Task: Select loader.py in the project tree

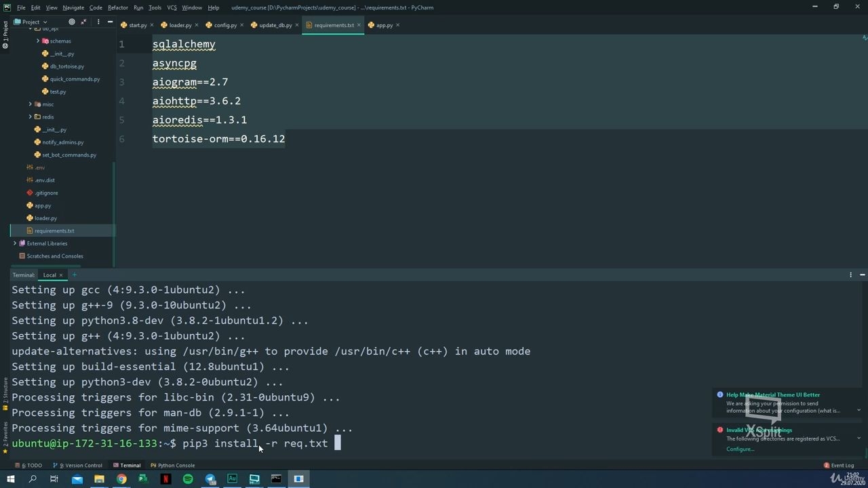Action: 45,218
